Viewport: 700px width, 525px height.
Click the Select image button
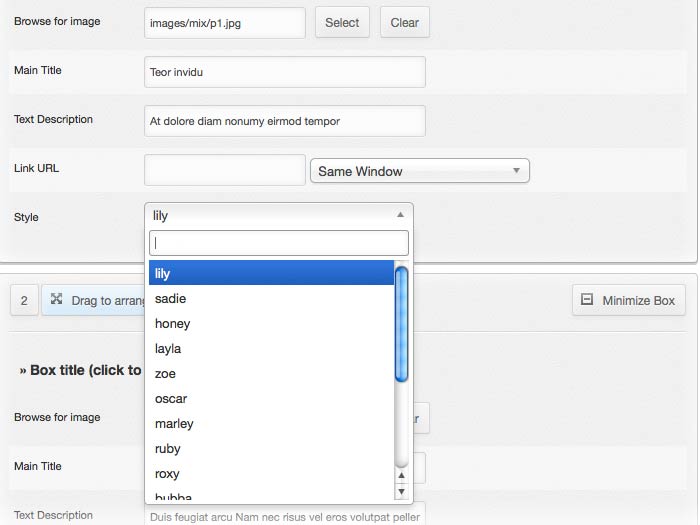(x=342, y=23)
